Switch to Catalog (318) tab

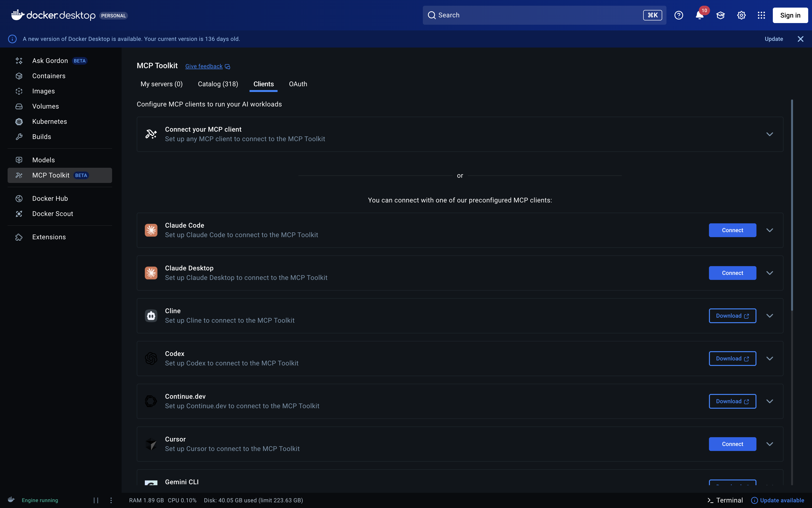pos(218,84)
